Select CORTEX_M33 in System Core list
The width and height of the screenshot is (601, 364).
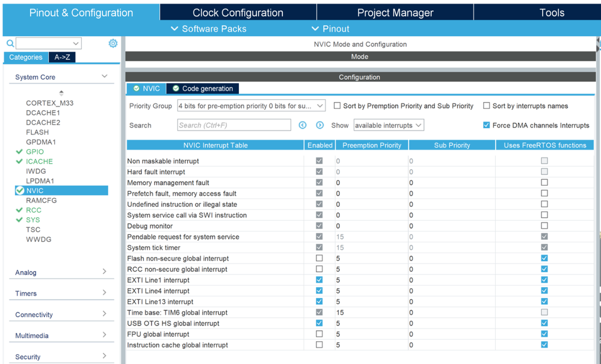click(x=49, y=103)
